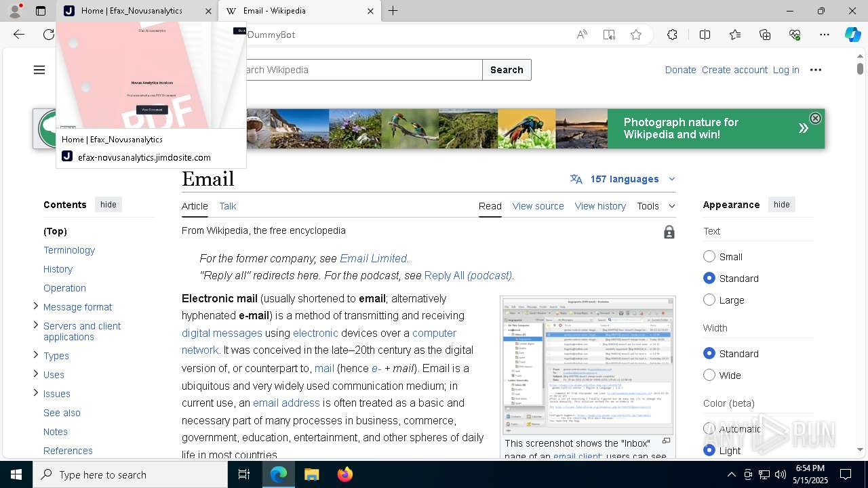The height and width of the screenshot is (488, 868).
Task: Dismiss the photograph nature banner
Action: 815,118
